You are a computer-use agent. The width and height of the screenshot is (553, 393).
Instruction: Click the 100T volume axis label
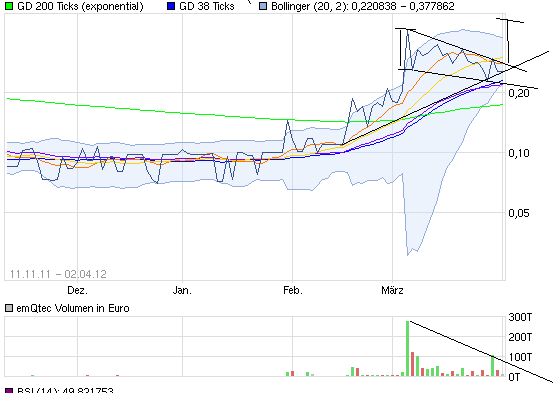click(x=520, y=357)
